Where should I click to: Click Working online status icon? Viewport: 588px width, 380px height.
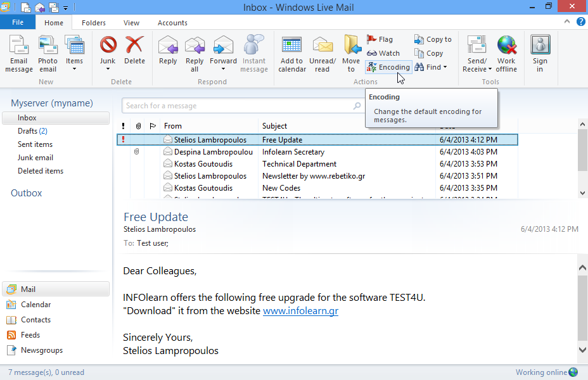pyautogui.click(x=573, y=372)
